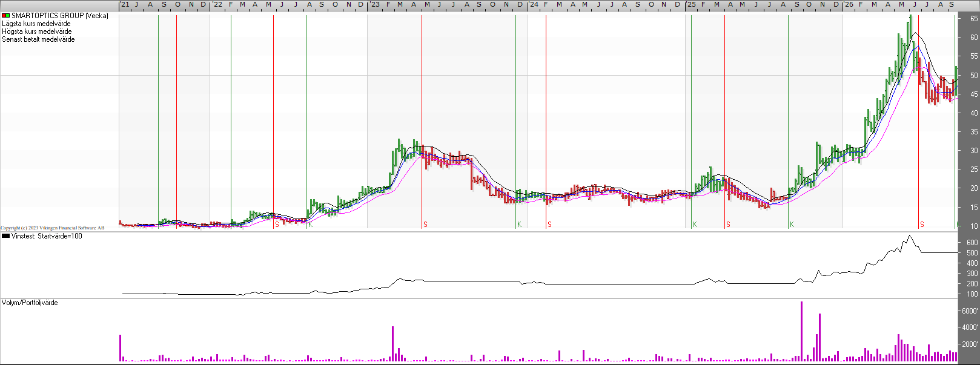Click the red S marker in June 2026
The width and height of the screenshot is (980, 365).
(x=922, y=225)
